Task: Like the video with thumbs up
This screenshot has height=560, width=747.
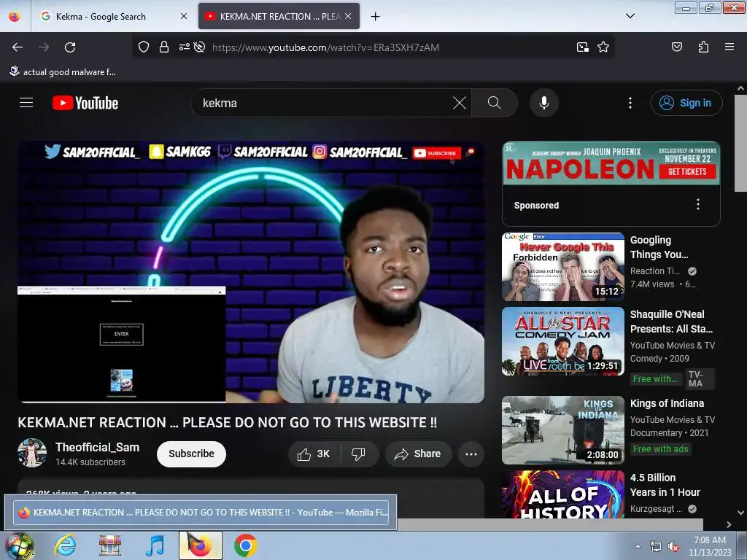Action: [x=314, y=454]
